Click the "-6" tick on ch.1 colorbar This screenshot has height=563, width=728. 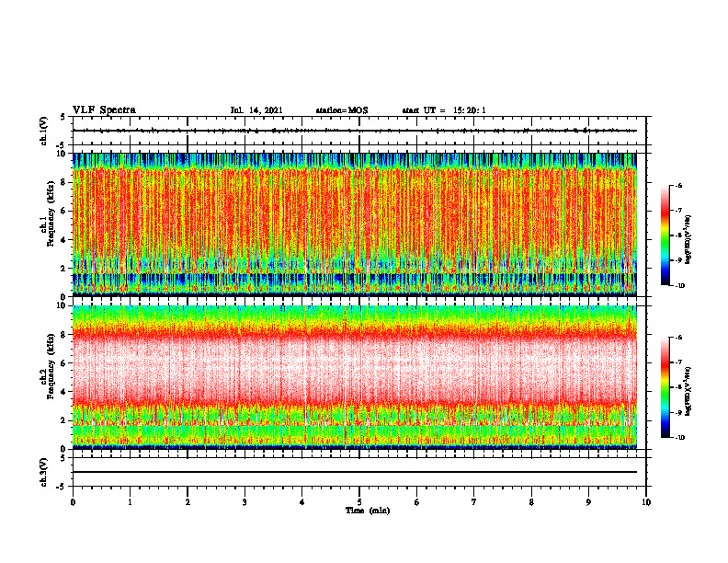678,185
